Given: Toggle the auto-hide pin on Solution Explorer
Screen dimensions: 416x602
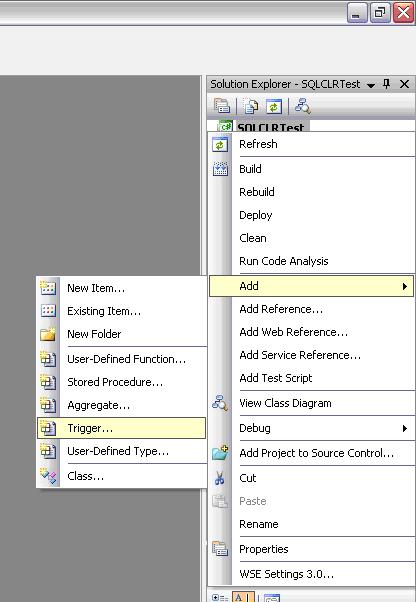Looking at the screenshot, I should pos(386,84).
